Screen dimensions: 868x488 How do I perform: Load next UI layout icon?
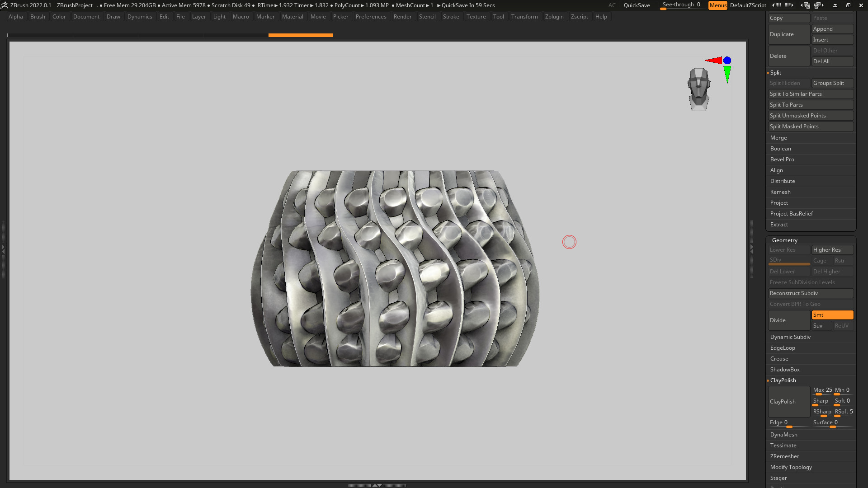819,5
